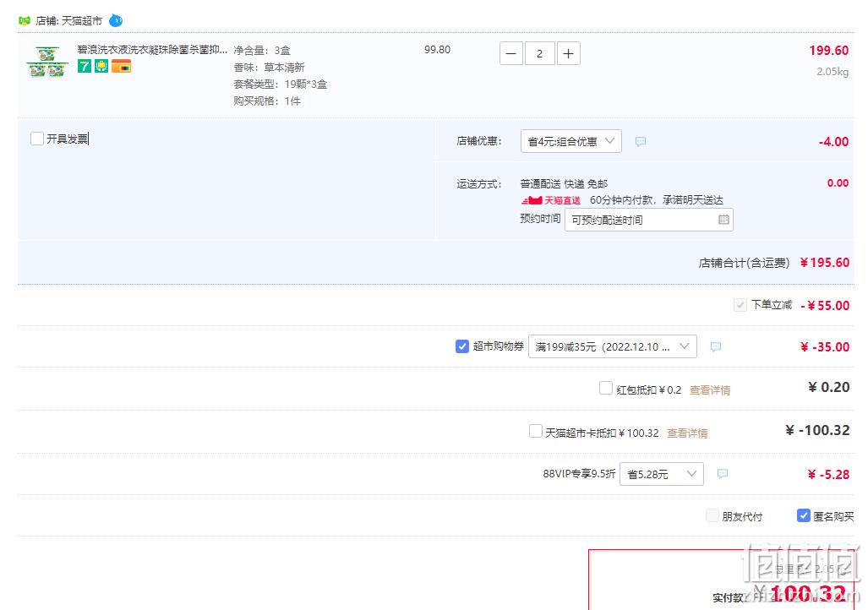Uncheck the 超市购物券 coupon checkbox
Screen dimensions: 868x610
point(462,346)
